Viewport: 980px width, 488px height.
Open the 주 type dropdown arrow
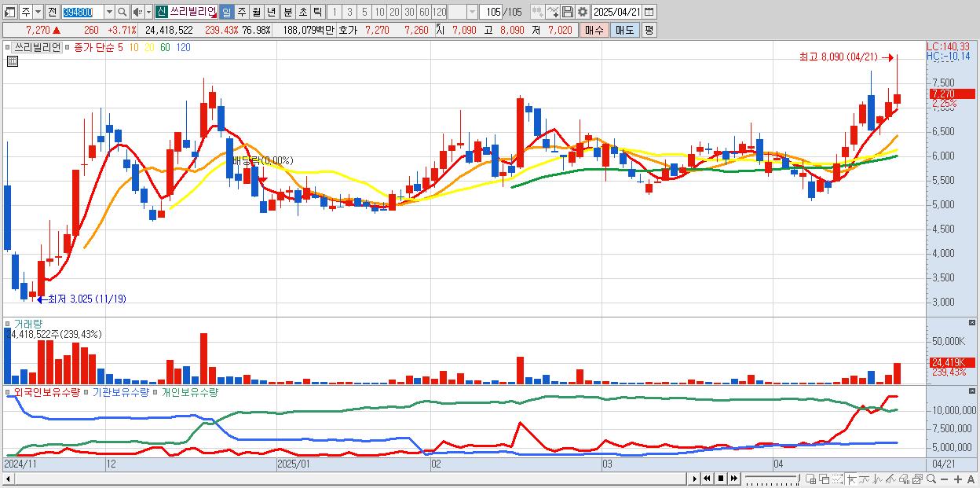coord(38,12)
